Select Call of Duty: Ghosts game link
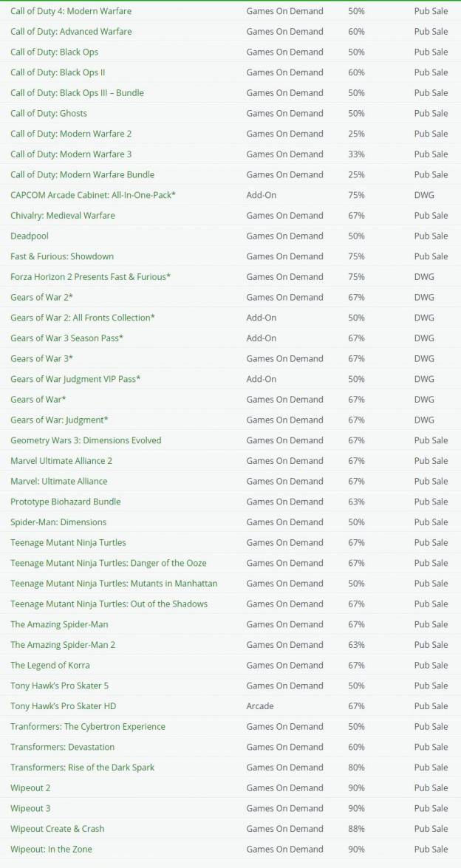This screenshot has width=461, height=868. [49, 114]
